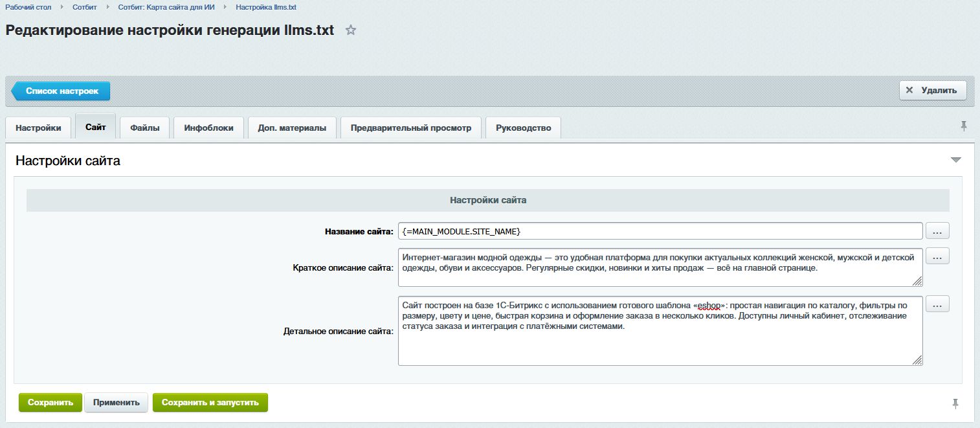Open the browse dialog for Название сайта
The width and height of the screenshot is (980, 428).
tap(937, 231)
